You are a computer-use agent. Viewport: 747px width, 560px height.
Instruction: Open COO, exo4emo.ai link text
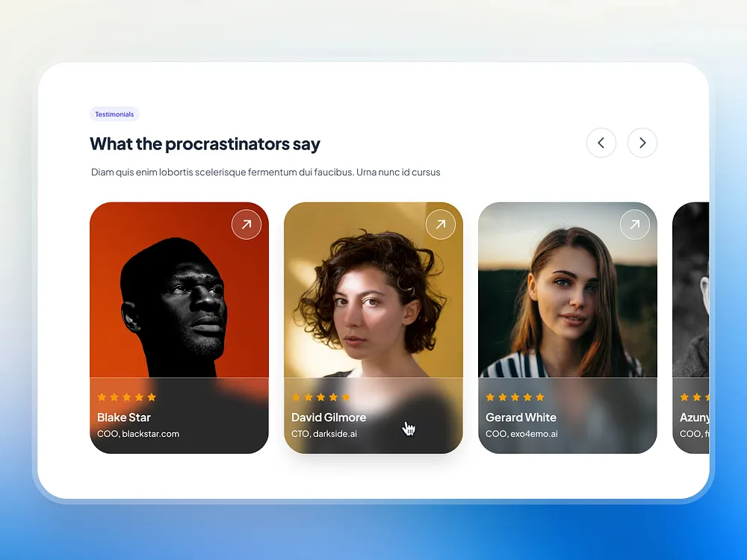click(521, 434)
